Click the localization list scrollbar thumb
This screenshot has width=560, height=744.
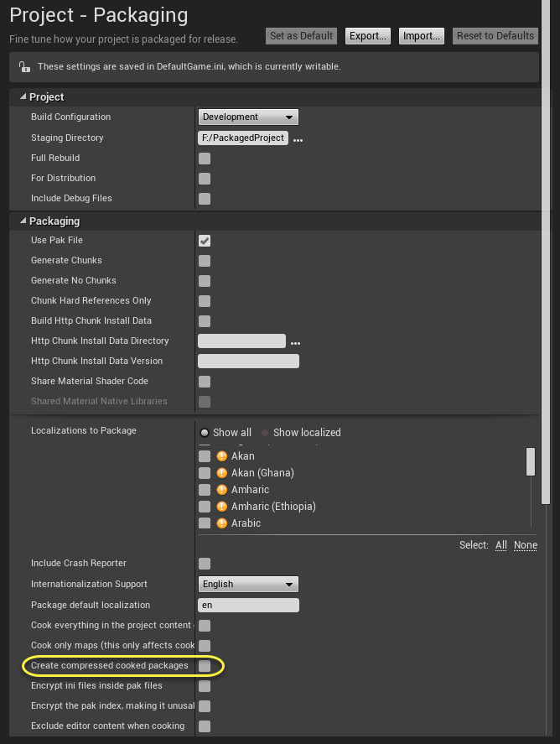(x=530, y=461)
